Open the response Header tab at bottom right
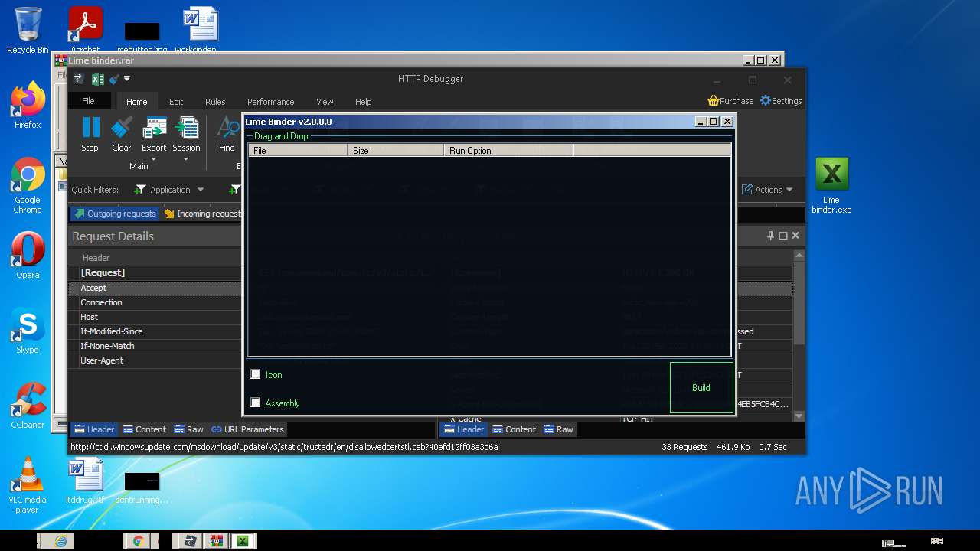Screen dimensions: 980x551 tap(463, 429)
